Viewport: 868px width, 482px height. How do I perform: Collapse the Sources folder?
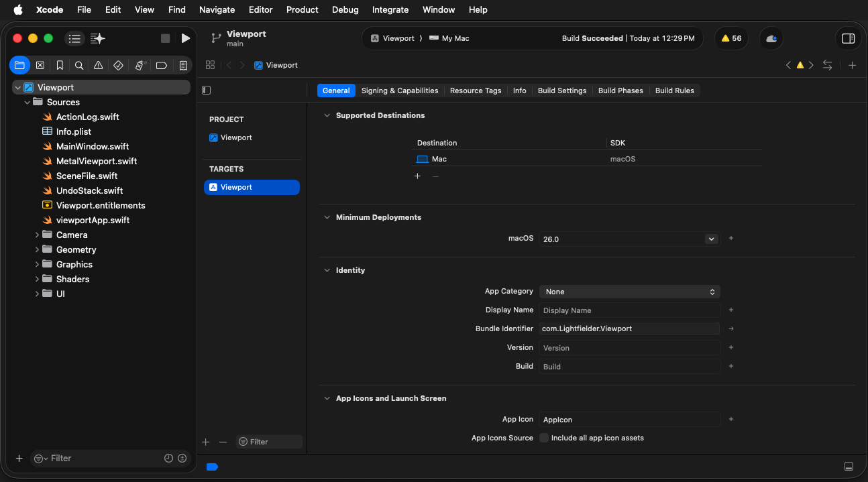[28, 102]
